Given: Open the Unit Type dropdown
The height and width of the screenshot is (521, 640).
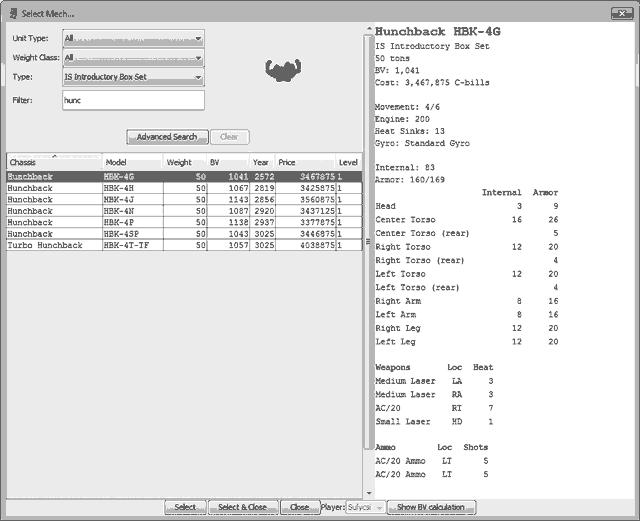Looking at the screenshot, I should pos(133,38).
